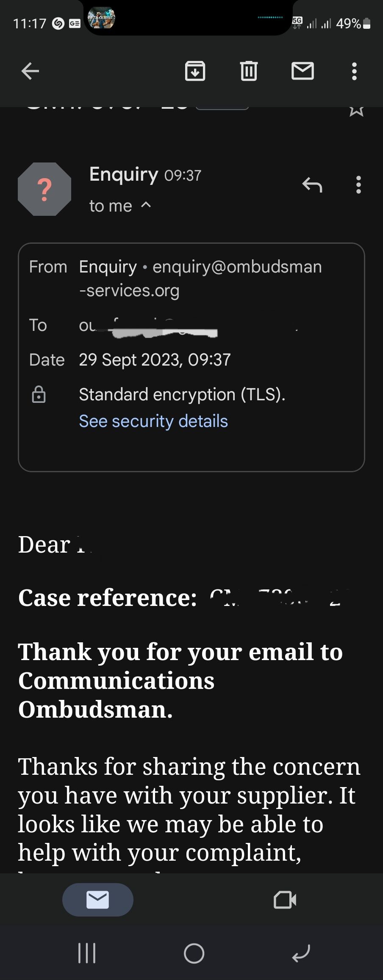Switch to the Meet video tab
Viewport: 383px width, 980px height.
coord(285,900)
